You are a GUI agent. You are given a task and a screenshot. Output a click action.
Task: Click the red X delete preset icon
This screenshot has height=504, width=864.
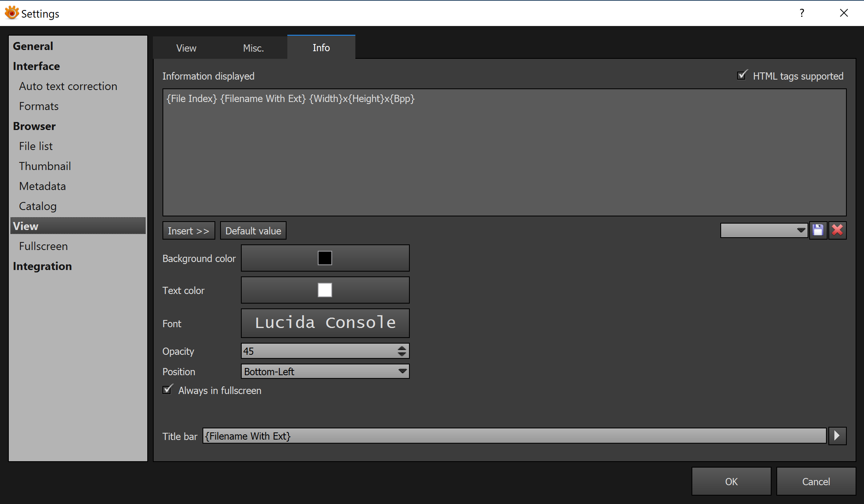837,230
